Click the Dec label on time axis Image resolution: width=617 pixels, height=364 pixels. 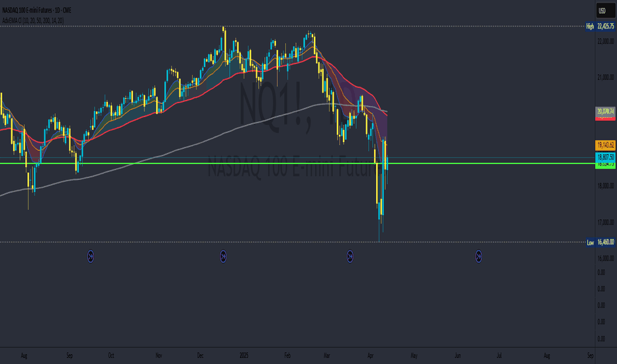(x=200, y=356)
